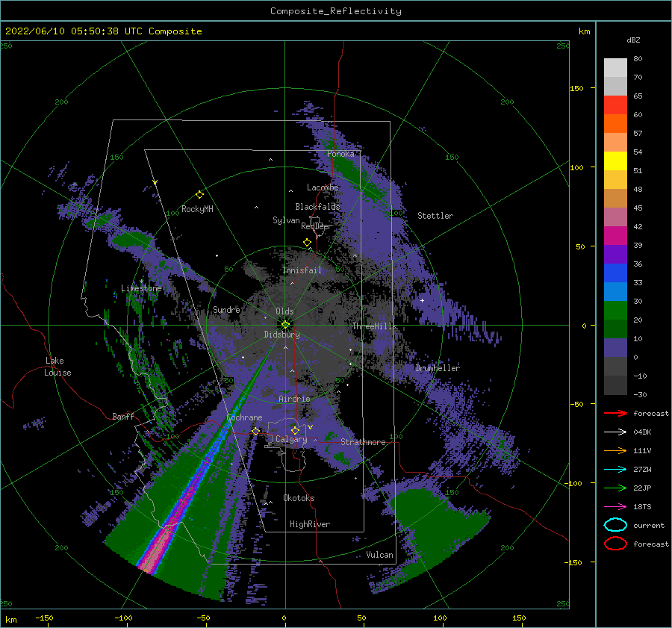Click the Airdrie label
This screenshot has height=628, width=672.
294,399
